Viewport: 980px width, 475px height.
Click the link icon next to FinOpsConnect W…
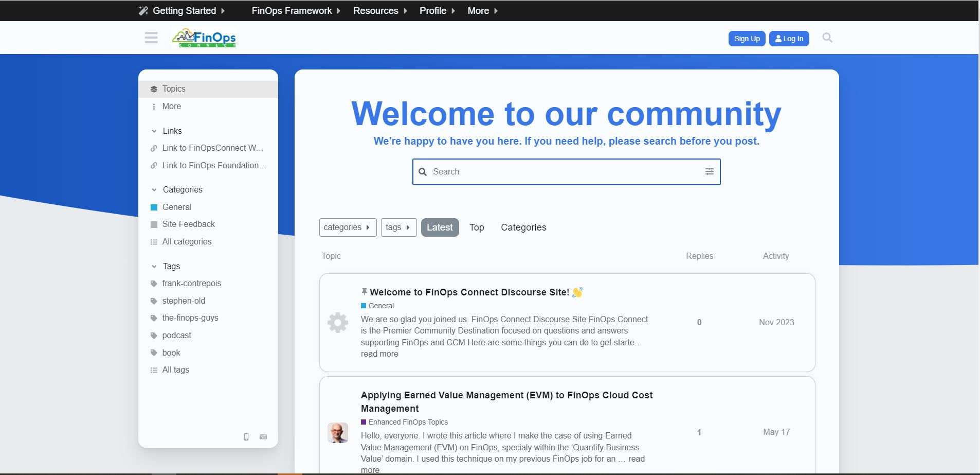click(x=154, y=148)
